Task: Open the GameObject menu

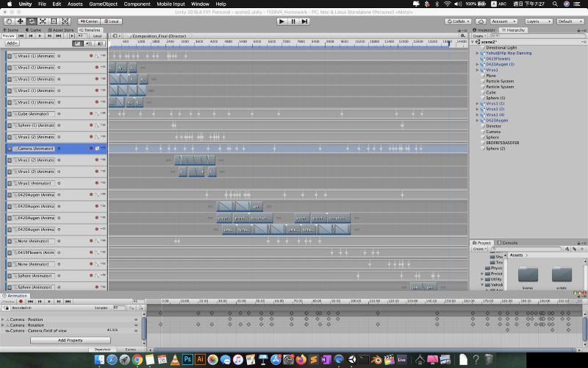Action: pyautogui.click(x=103, y=4)
